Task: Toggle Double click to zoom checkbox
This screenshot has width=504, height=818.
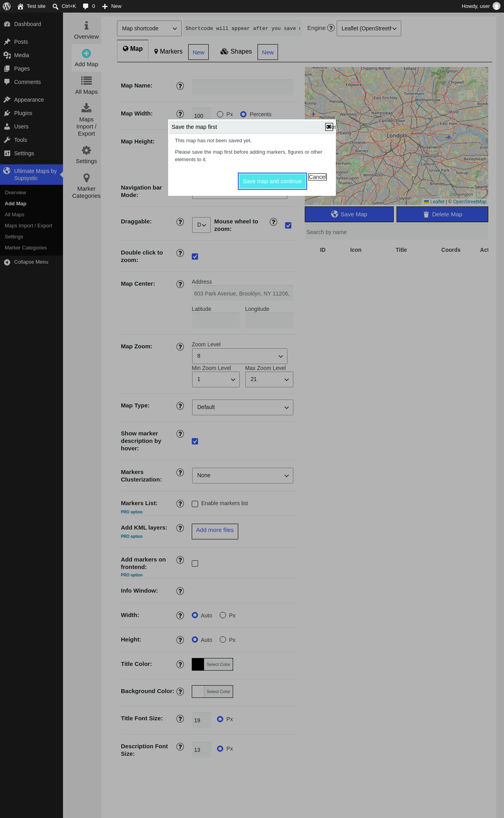Action: (x=195, y=257)
